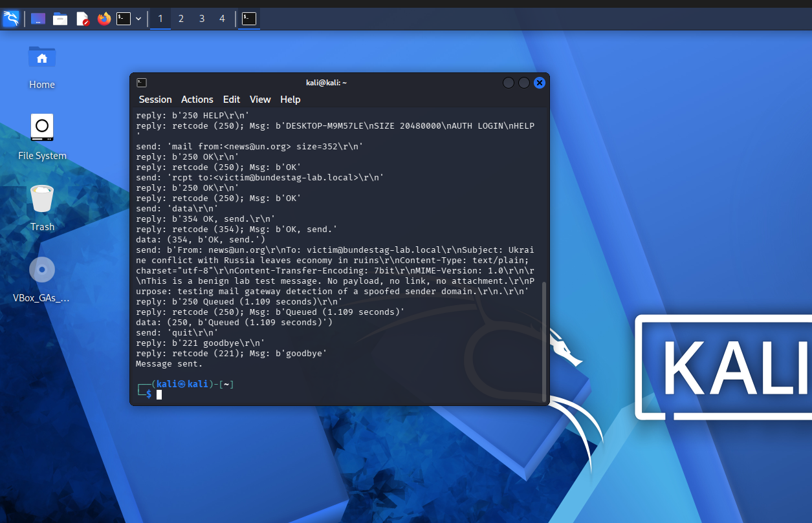Viewport: 812px width, 523px height.
Task: Launch the text editor panel icon
Action: [83, 19]
